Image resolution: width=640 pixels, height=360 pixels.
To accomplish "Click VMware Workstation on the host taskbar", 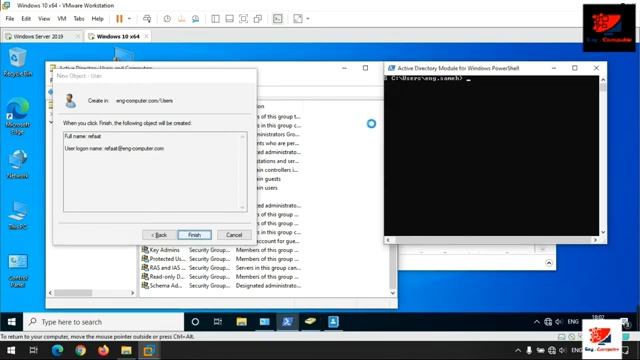I will tap(149, 350).
